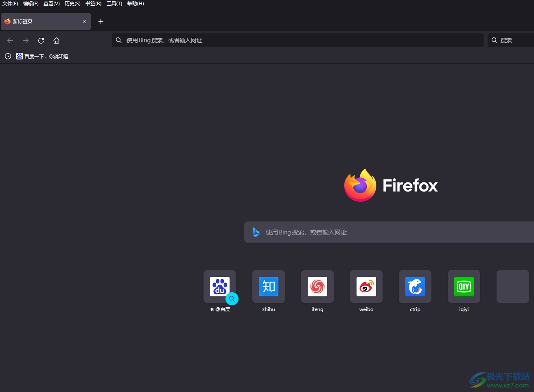The image size is (534, 392).
Task: Open the 历史(S) menu
Action: click(x=72, y=4)
